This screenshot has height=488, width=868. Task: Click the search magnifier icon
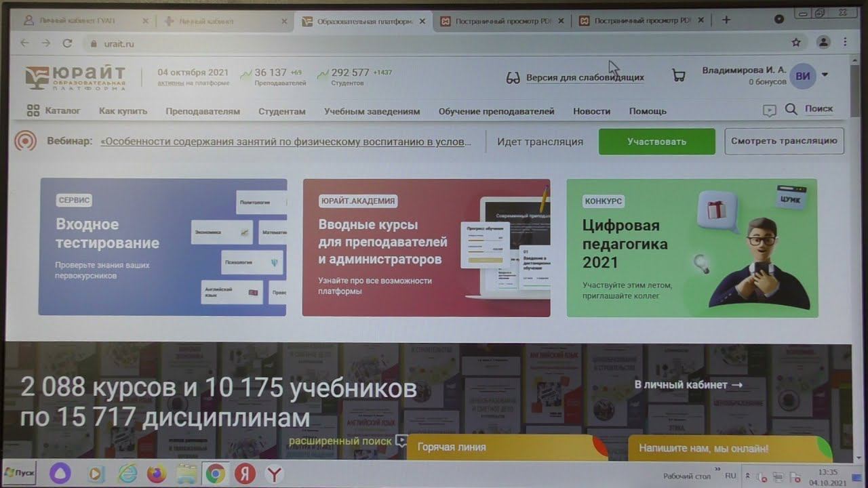(791, 109)
